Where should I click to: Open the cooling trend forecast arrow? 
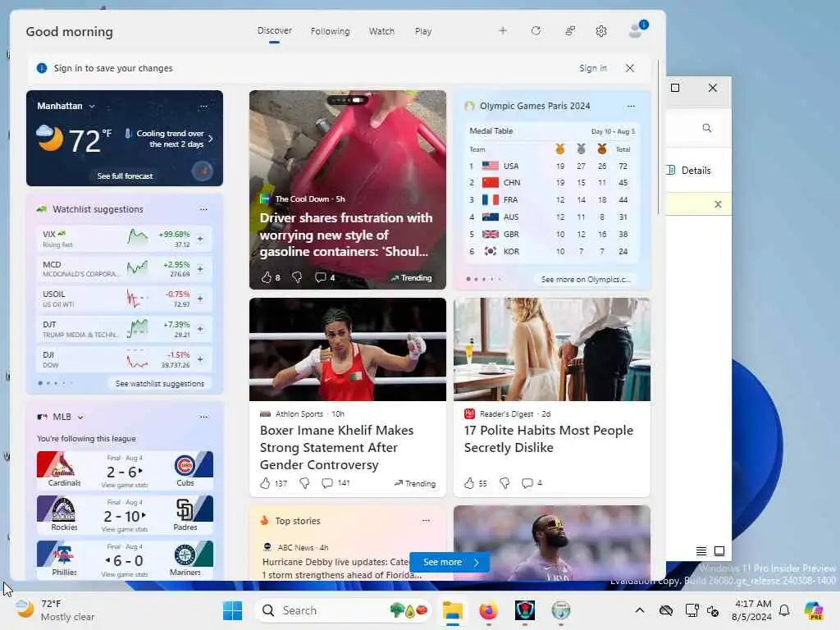211,139
